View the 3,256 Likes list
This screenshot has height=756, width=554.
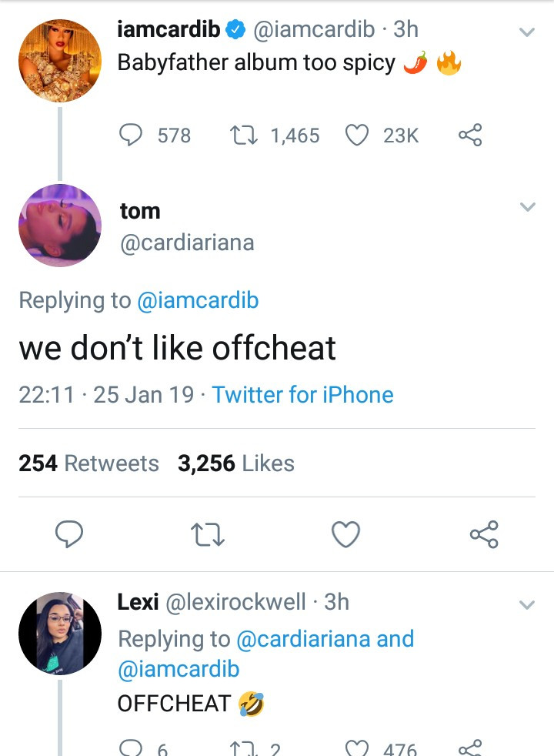pos(235,463)
